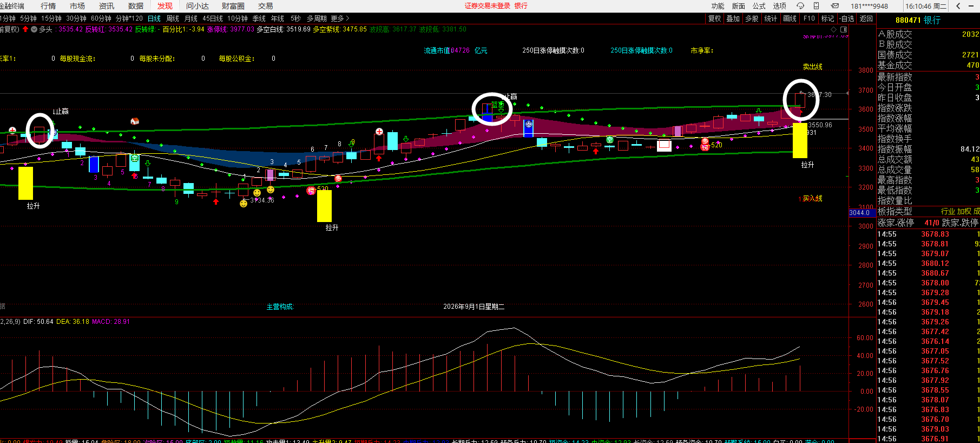Toggle the side panel icon beside the diamond

point(844,29)
